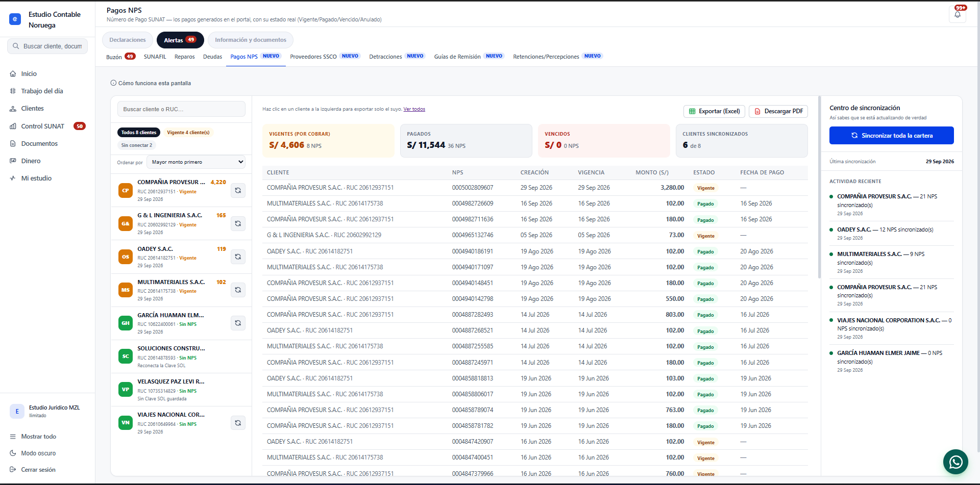Open WhatsApp chat floating icon
Viewport: 980px width, 485px height.
tap(955, 462)
